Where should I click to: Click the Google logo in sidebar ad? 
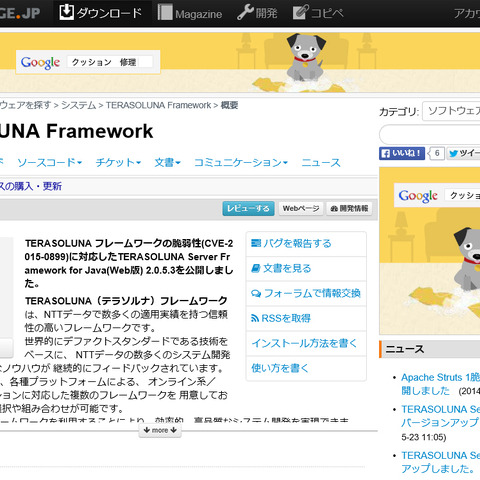click(x=418, y=196)
